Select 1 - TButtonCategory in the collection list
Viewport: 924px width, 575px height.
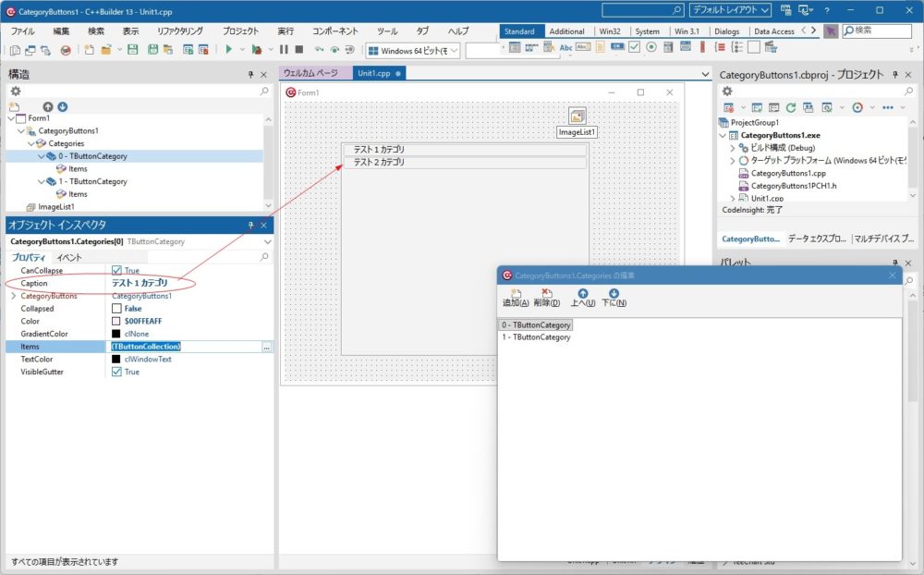[x=536, y=337]
